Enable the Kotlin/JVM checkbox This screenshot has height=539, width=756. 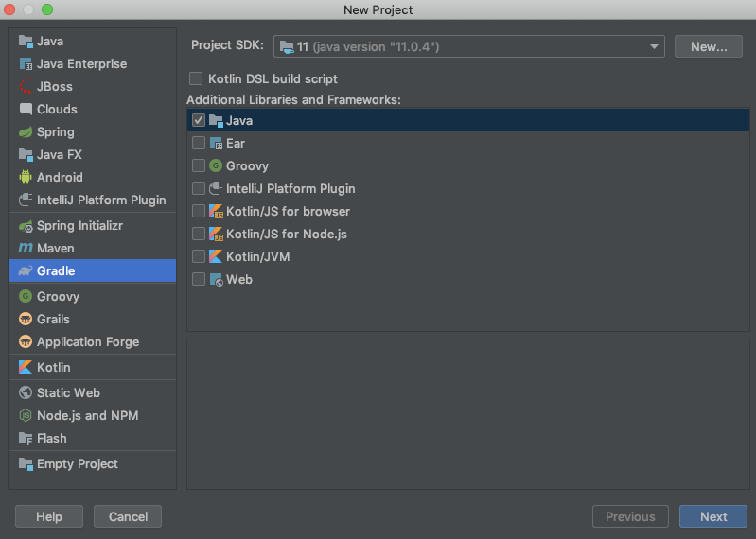point(199,256)
